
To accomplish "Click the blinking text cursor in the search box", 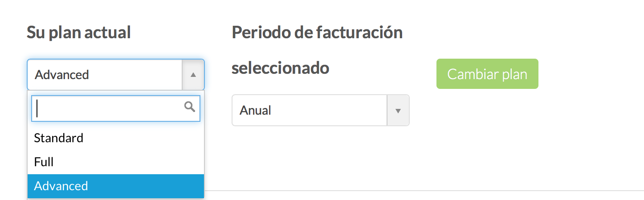I will tap(37, 108).
